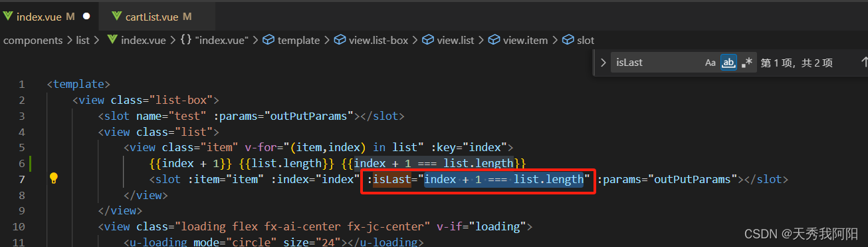This screenshot has height=247, width=868.
Task: Click :params="outPutParams" on line 7
Action: click(x=667, y=179)
